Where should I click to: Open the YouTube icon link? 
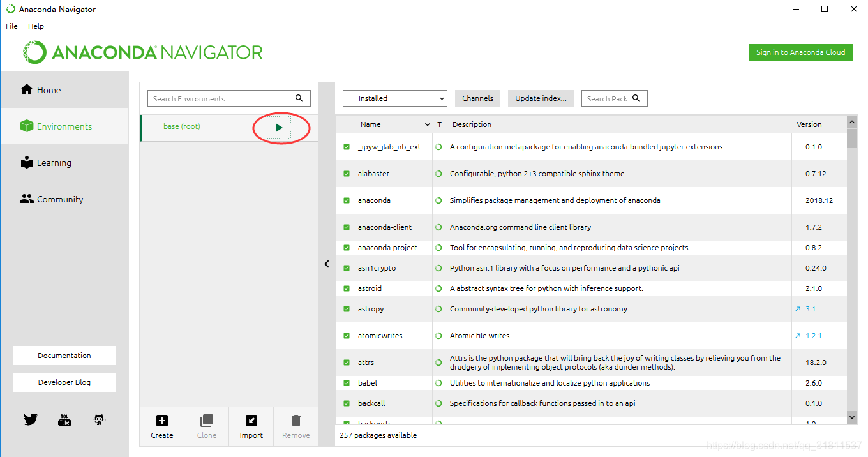[64, 419]
